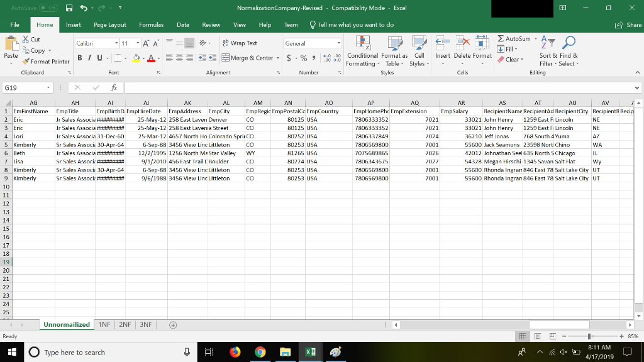Toggle Bold formatting

pyautogui.click(x=80, y=58)
